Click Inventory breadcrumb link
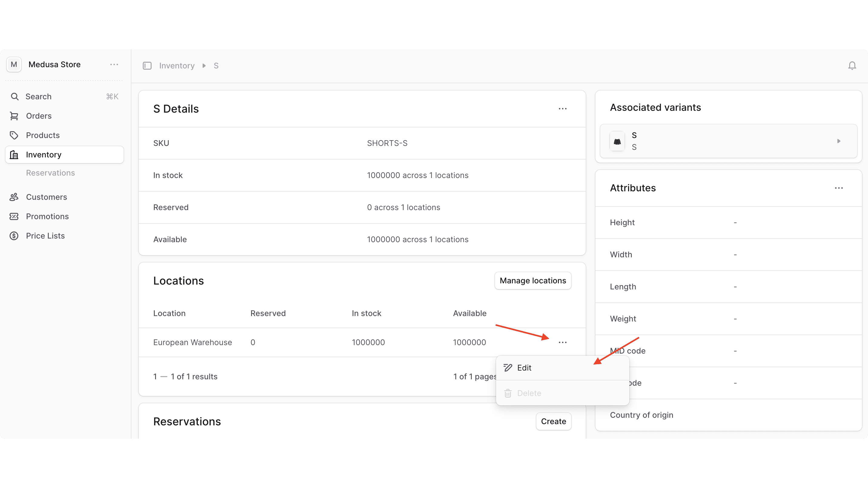This screenshot has height=488, width=868. [x=177, y=66]
